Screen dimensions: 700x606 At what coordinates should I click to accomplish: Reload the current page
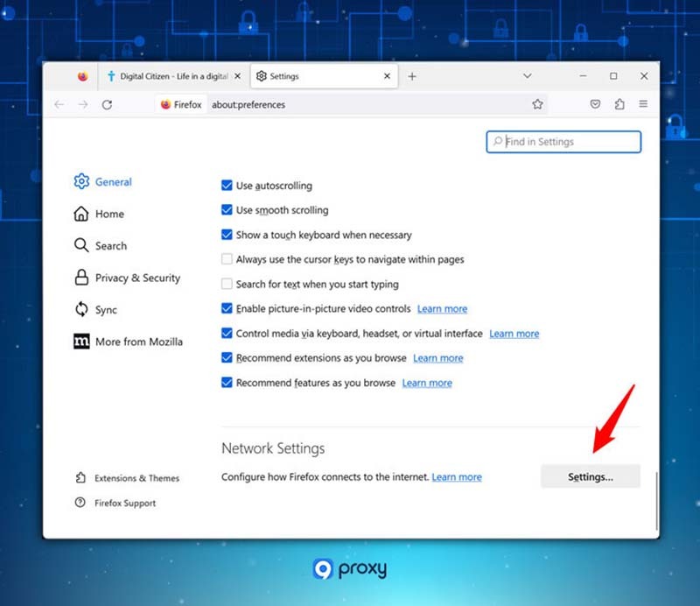108,104
